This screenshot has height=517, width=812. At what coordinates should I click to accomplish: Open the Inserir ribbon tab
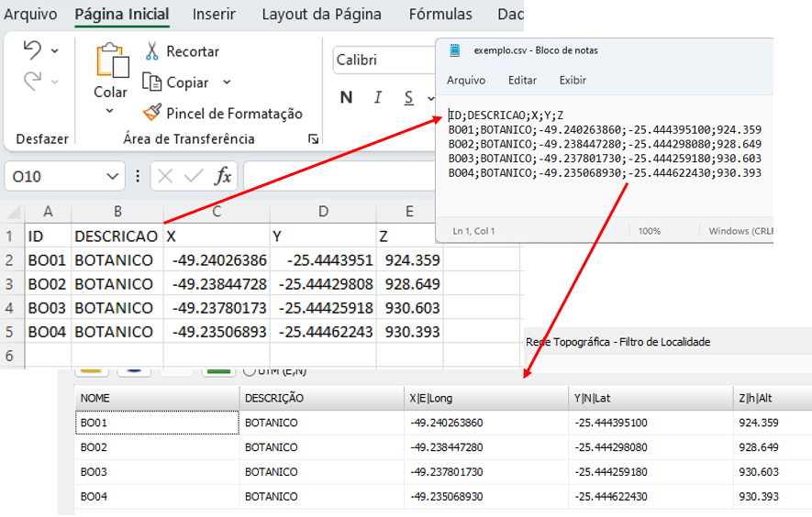click(x=214, y=14)
